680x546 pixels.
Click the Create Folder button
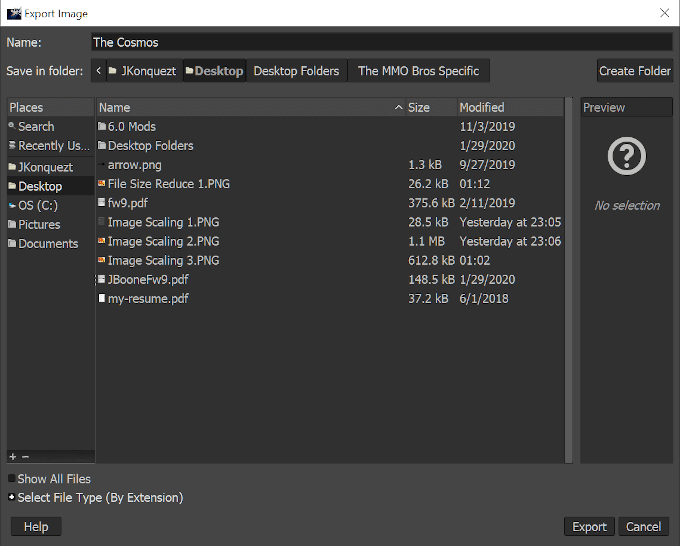(x=634, y=71)
